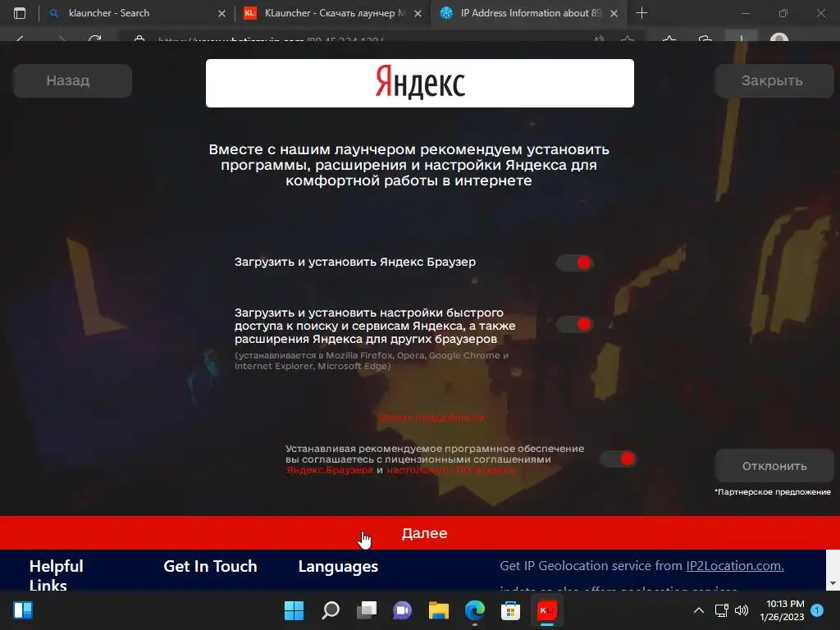Screen dimensions: 840x630
Task: Toggle Yandex quick access settings switch
Action: click(575, 324)
